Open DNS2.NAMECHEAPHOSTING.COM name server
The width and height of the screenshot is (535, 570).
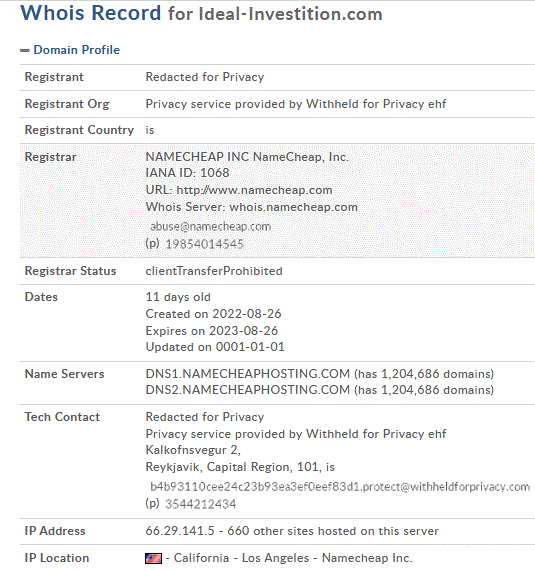(248, 390)
